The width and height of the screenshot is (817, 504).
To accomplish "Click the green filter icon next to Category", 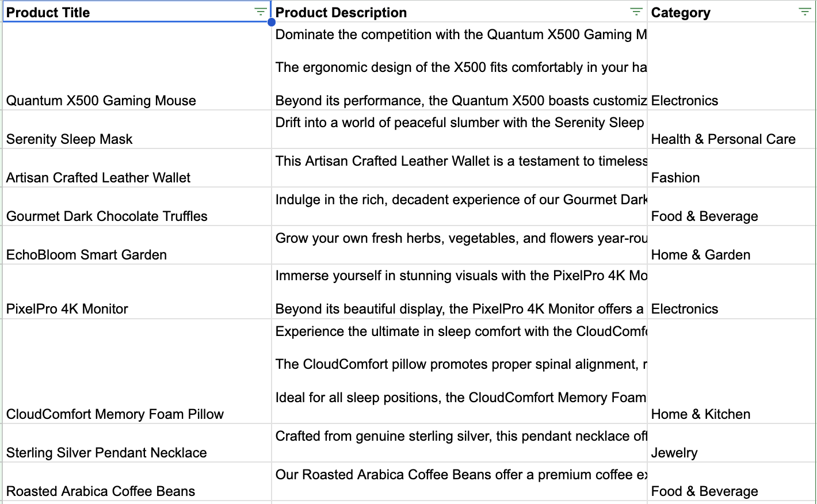I will [x=805, y=11].
